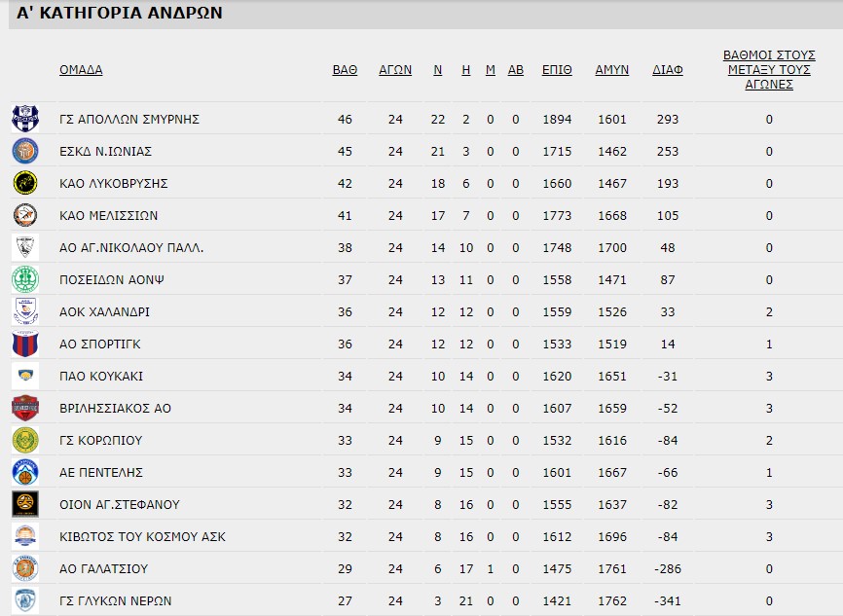This screenshot has width=843, height=616.
Task: Click the ΑΜΥΝ column header
Action: (x=612, y=70)
